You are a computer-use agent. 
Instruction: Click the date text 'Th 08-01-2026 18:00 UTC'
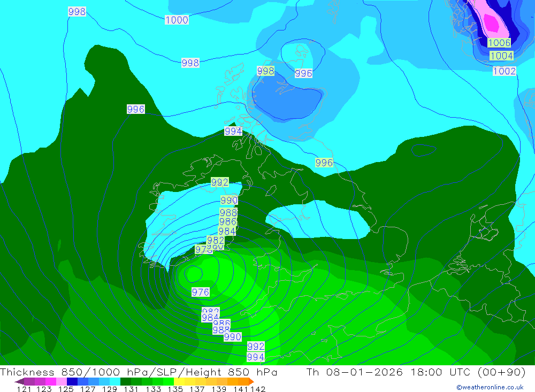[x=388, y=372]
